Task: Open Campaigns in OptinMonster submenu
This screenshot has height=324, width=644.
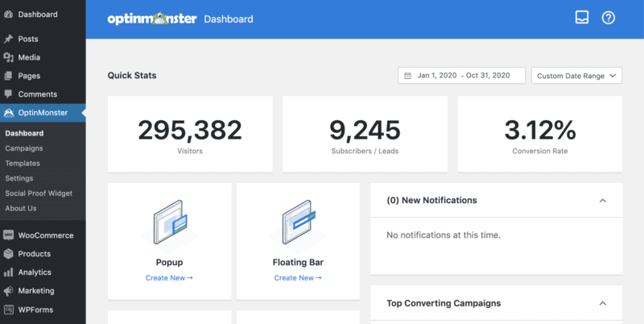Action: 23,148
